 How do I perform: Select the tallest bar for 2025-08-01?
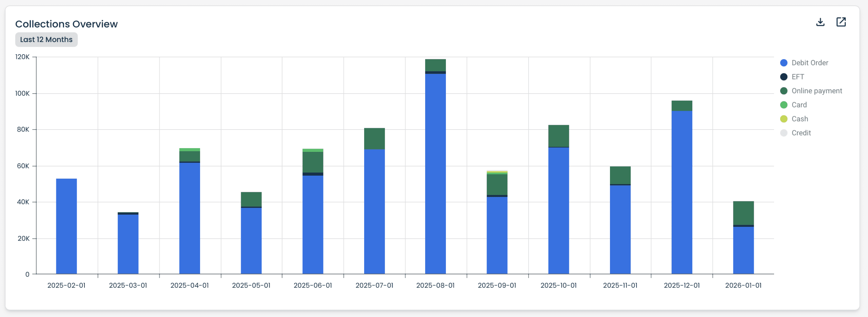pos(435,170)
